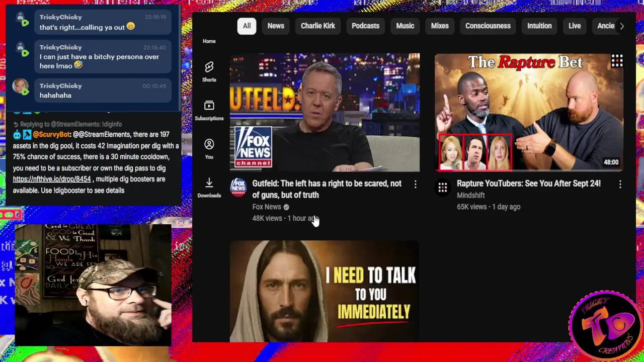Viewport: 644px width, 362px height.
Task: Click the webcam overlay feed
Action: pyautogui.click(x=93, y=285)
